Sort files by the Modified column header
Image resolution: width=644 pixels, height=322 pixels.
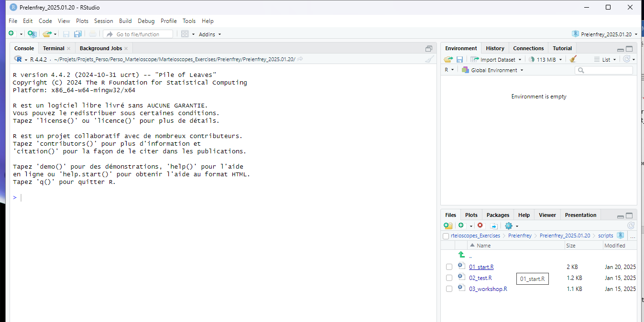[614, 246]
